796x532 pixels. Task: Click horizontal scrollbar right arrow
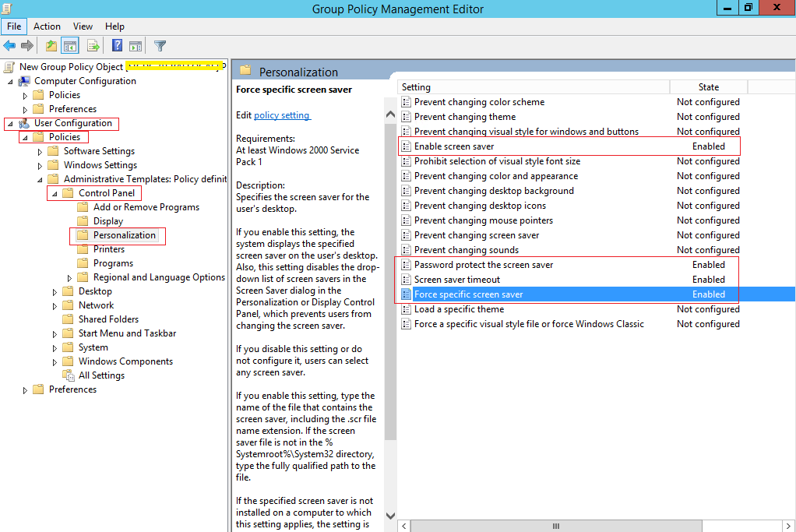[x=788, y=526]
